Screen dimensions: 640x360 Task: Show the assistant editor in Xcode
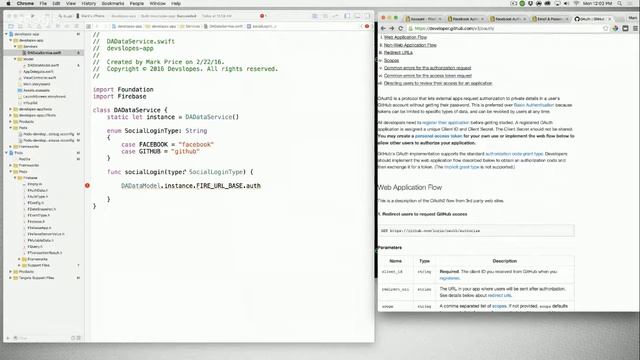point(325,16)
